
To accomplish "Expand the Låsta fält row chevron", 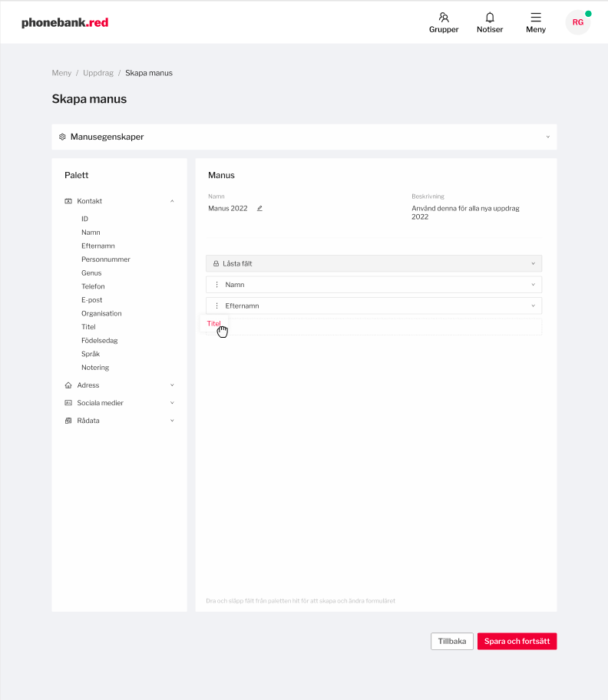I will (533, 263).
